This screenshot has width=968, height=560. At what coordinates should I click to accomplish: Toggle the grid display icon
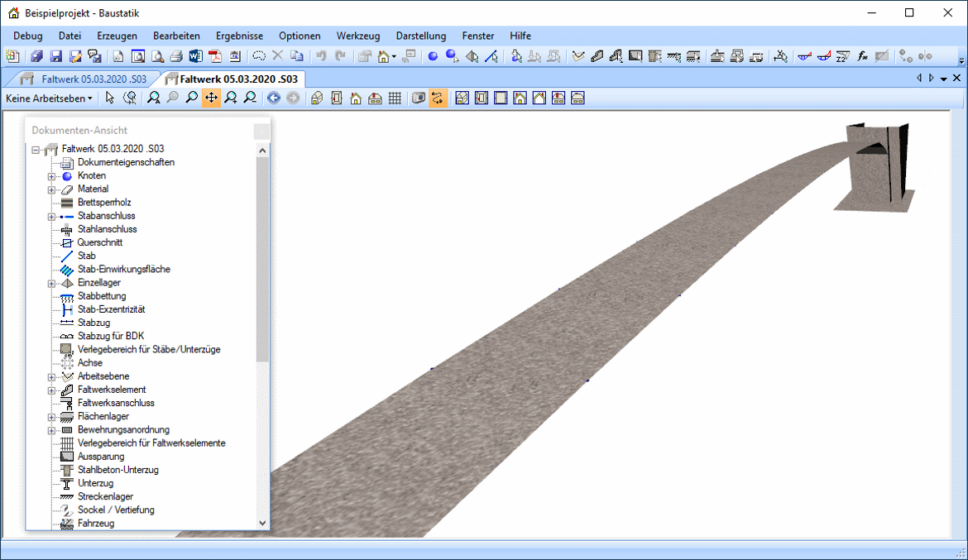pyautogui.click(x=395, y=98)
